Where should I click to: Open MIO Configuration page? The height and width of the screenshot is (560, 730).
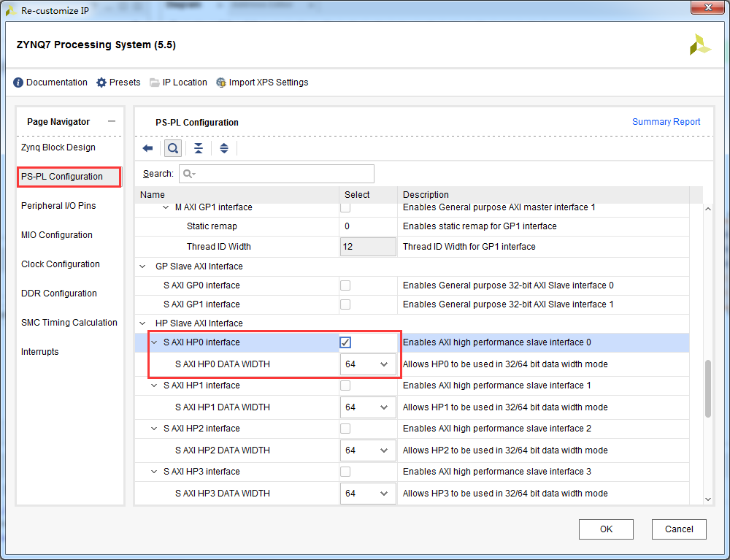tap(57, 235)
